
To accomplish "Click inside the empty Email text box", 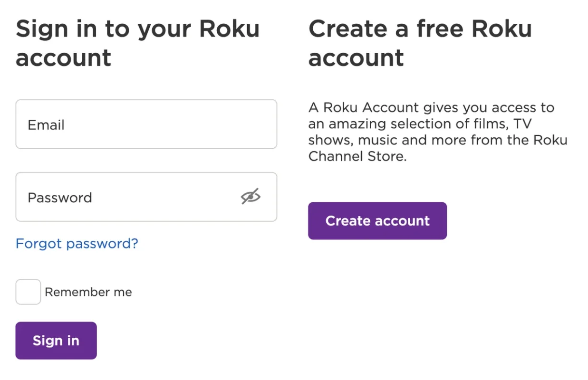I will click(146, 124).
